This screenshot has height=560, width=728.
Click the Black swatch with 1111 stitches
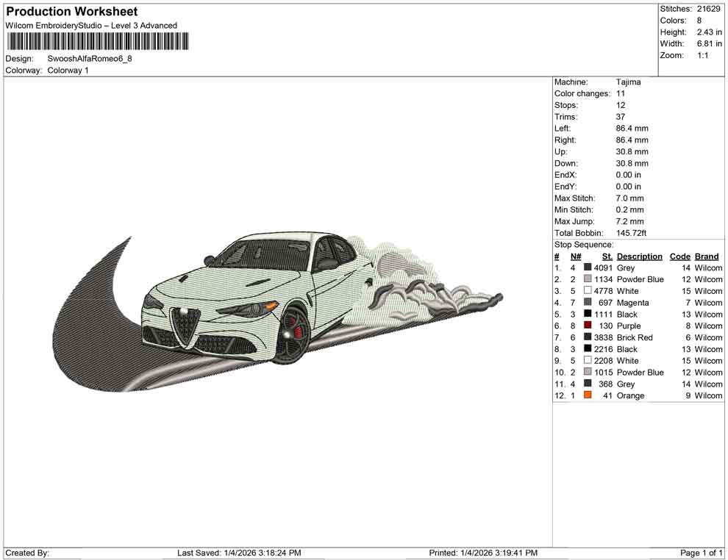point(588,314)
